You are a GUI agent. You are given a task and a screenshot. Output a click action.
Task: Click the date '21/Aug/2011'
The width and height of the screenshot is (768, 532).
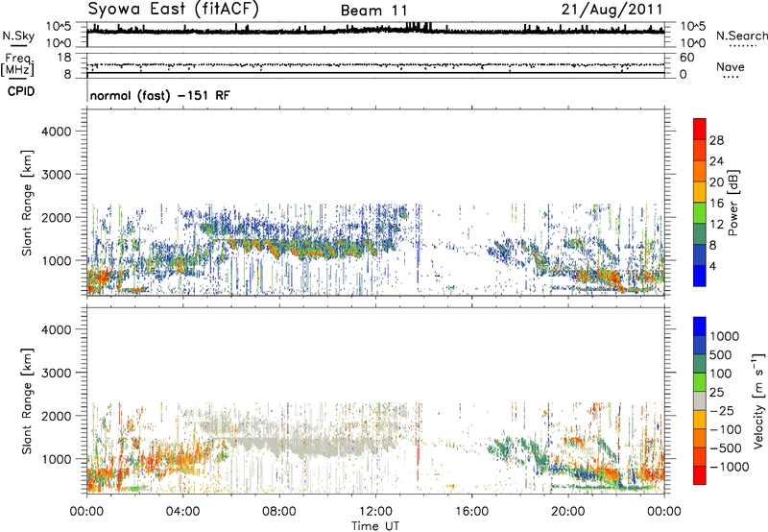click(612, 10)
